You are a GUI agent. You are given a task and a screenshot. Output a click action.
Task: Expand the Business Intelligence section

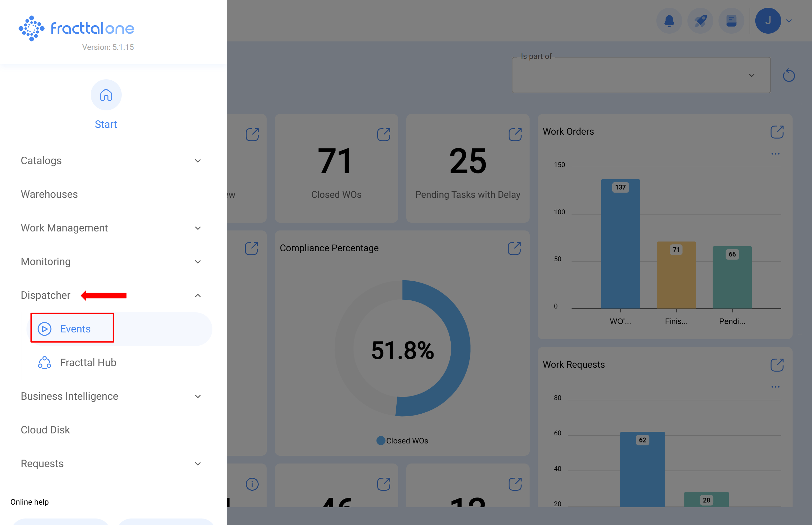coord(198,396)
